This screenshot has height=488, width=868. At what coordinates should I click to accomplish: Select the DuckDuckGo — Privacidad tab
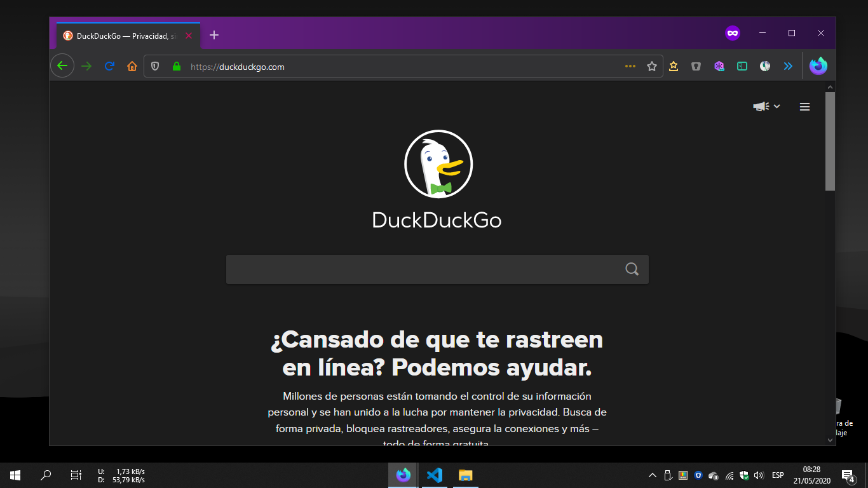128,36
